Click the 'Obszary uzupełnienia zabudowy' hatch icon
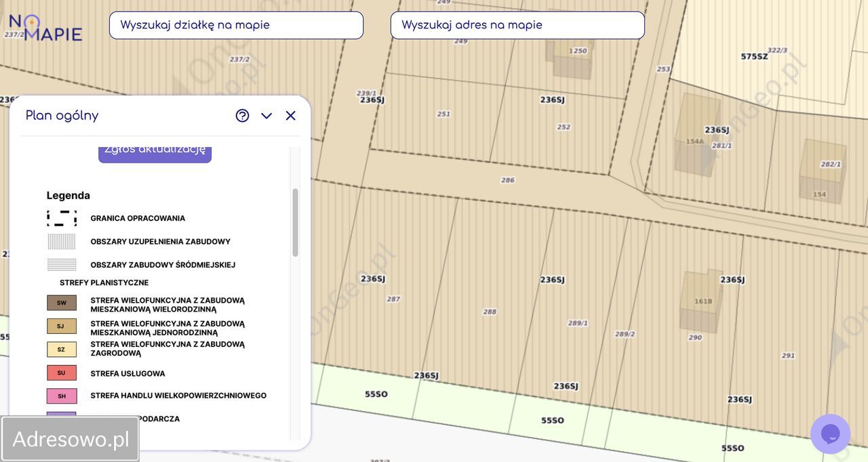 click(x=62, y=242)
